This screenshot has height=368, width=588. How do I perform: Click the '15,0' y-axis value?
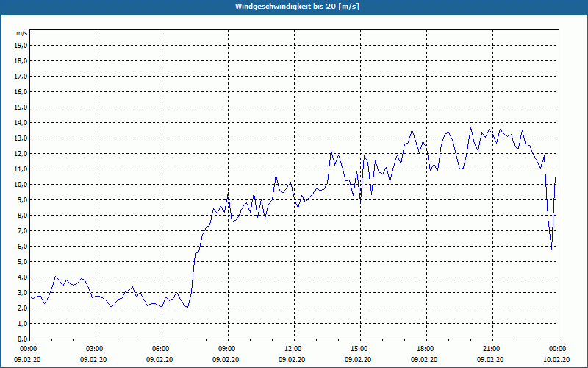[21, 107]
